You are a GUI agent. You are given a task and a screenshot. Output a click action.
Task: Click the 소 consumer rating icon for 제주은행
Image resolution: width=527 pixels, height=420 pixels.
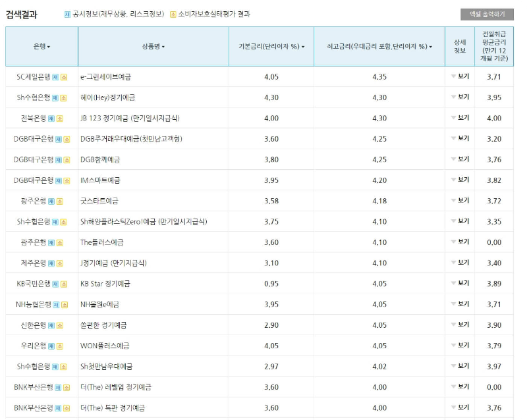coord(60,263)
